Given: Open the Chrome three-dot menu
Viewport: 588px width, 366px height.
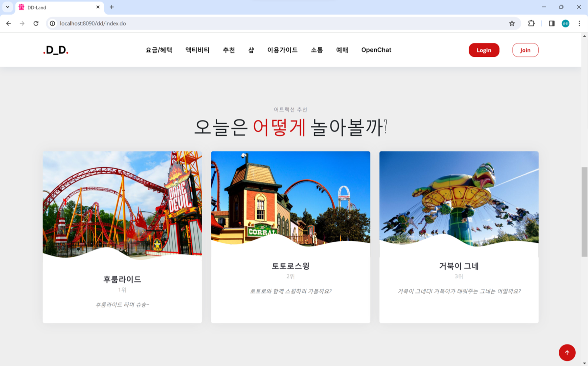Looking at the screenshot, I should tap(579, 23).
